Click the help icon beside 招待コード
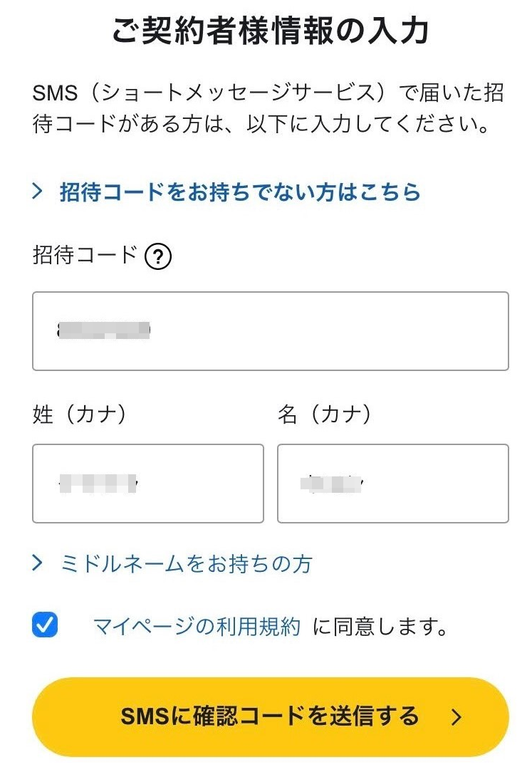 158,257
